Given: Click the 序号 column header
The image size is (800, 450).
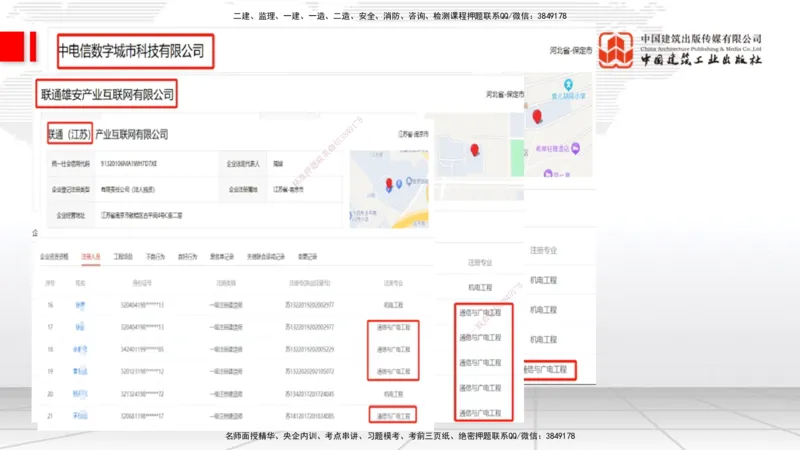Looking at the screenshot, I should point(50,283).
